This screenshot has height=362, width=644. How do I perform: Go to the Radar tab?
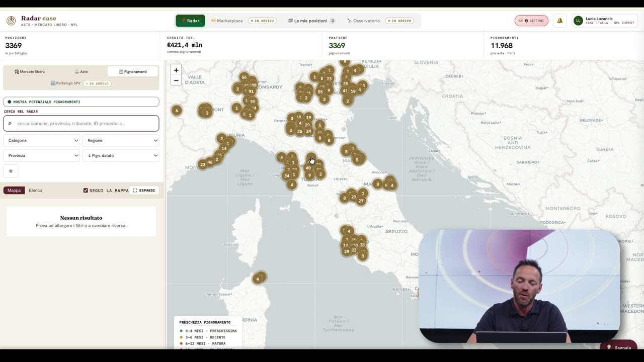[190, 21]
